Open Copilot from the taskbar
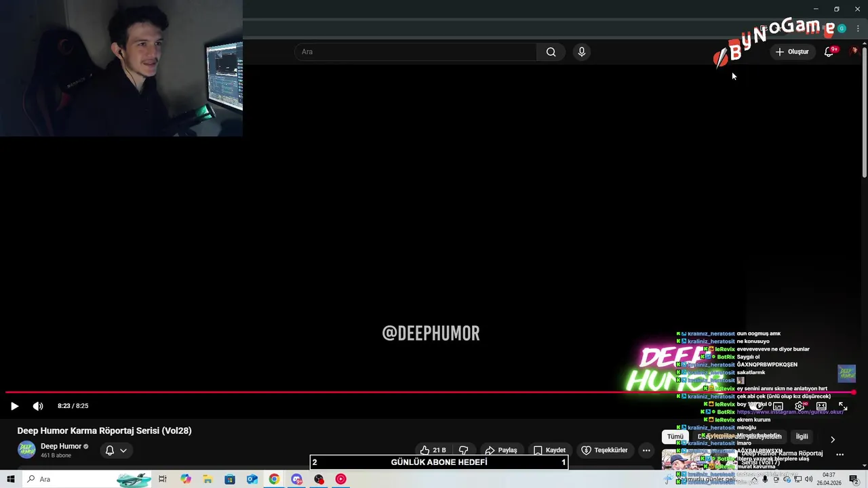This screenshot has height=488, width=868. (x=186, y=479)
